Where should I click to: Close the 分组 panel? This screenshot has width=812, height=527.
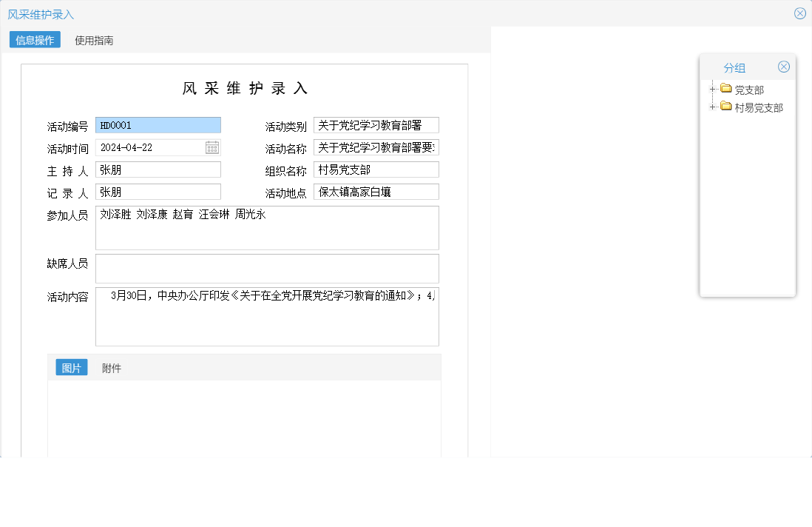784,66
